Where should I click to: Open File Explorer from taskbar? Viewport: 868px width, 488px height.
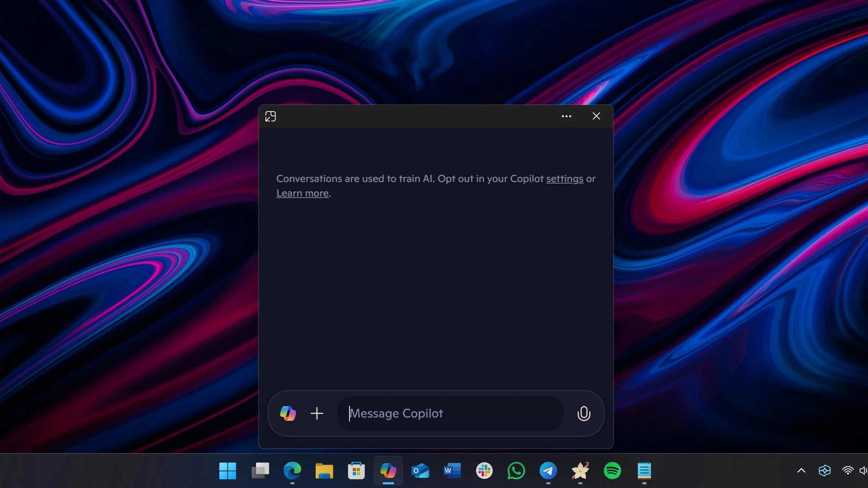[x=324, y=471]
